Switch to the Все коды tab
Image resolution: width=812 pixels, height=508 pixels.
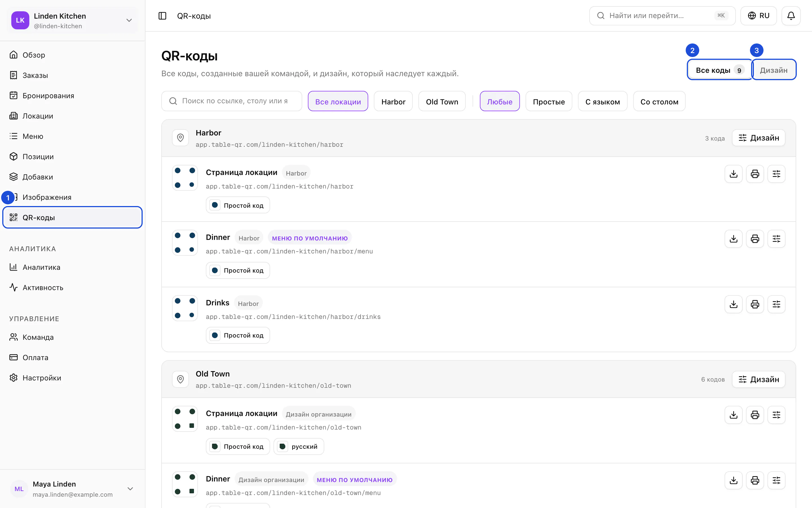click(x=720, y=70)
